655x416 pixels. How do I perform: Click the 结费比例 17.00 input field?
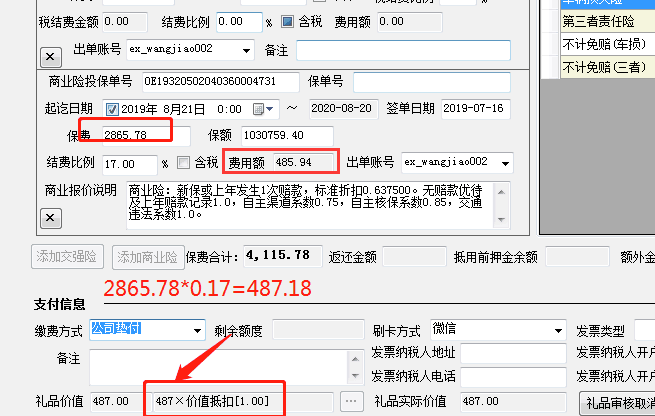(x=130, y=164)
